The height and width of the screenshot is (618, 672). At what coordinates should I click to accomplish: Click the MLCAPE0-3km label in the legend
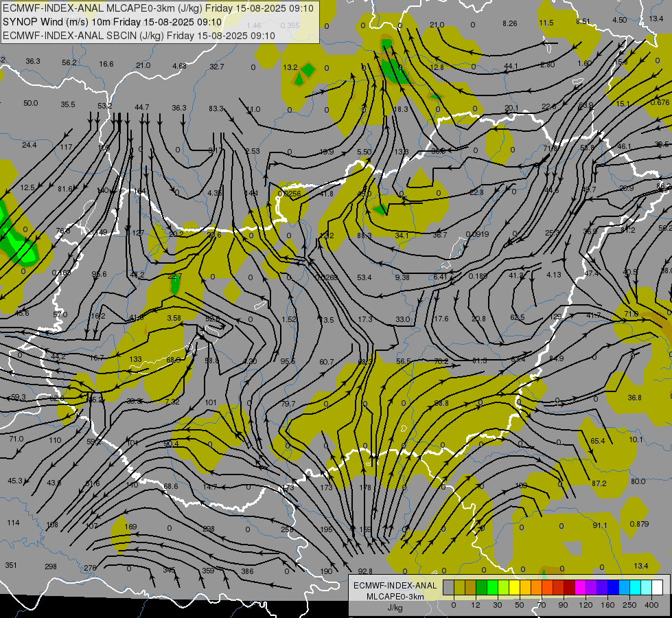tap(395, 597)
